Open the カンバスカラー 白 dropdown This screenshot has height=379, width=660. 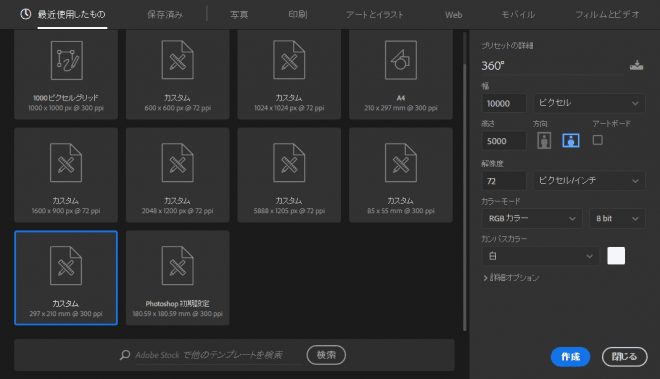click(540, 256)
